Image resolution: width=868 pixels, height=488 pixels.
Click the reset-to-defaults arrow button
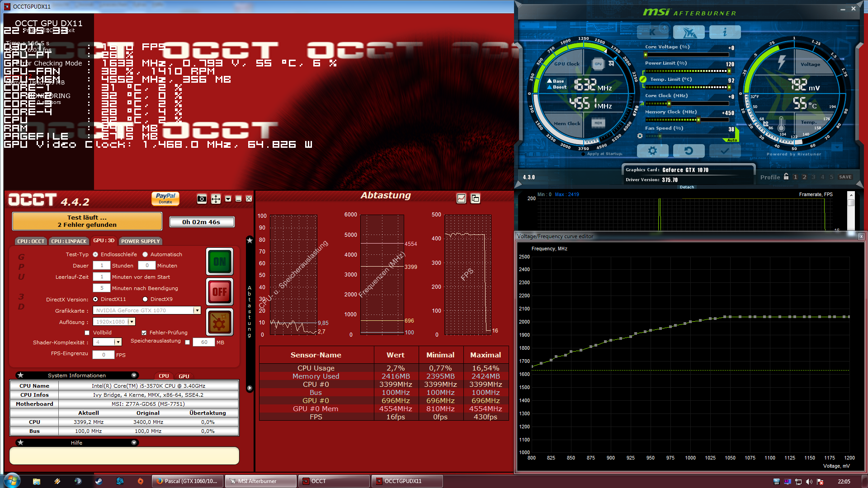tap(688, 151)
